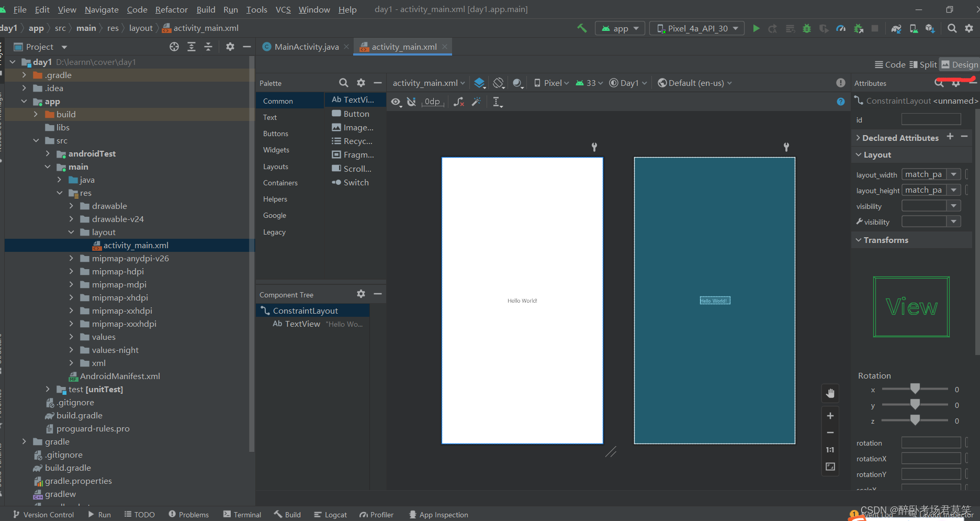Viewport: 980px width, 521px height.
Task: Click the Clear All Constraints icon
Action: click(x=459, y=102)
